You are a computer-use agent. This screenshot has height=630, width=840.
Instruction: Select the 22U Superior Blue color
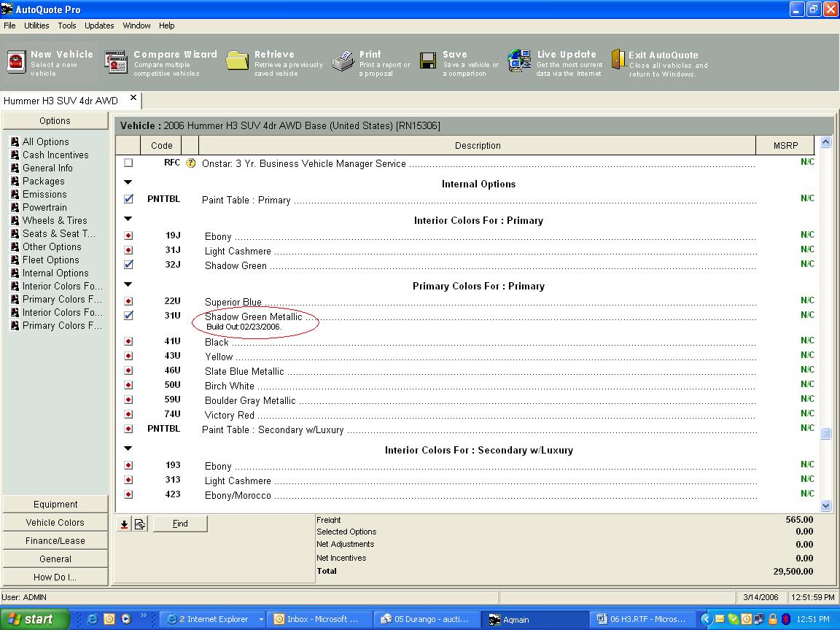(x=128, y=301)
